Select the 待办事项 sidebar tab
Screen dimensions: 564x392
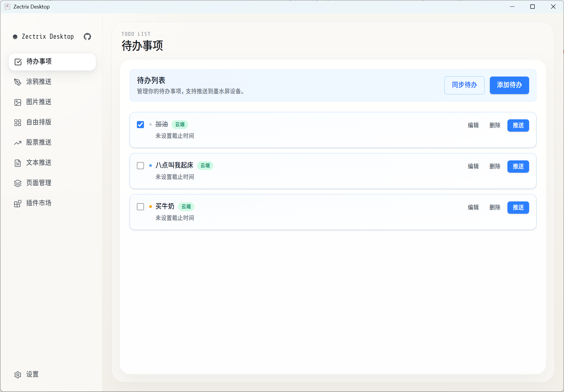[x=52, y=62]
